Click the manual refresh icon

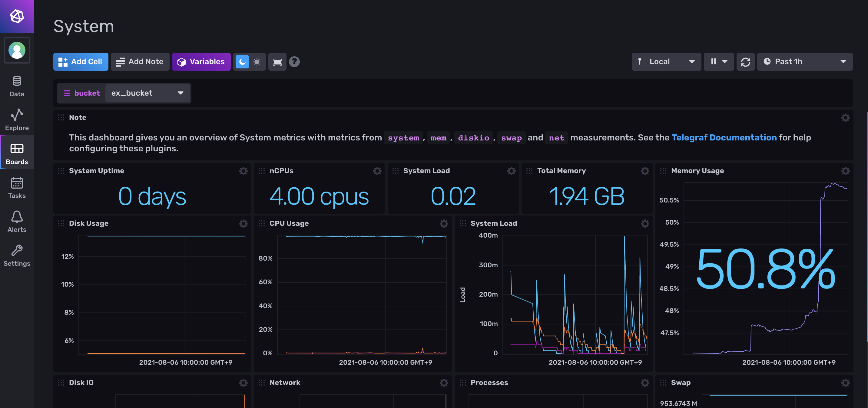click(745, 62)
